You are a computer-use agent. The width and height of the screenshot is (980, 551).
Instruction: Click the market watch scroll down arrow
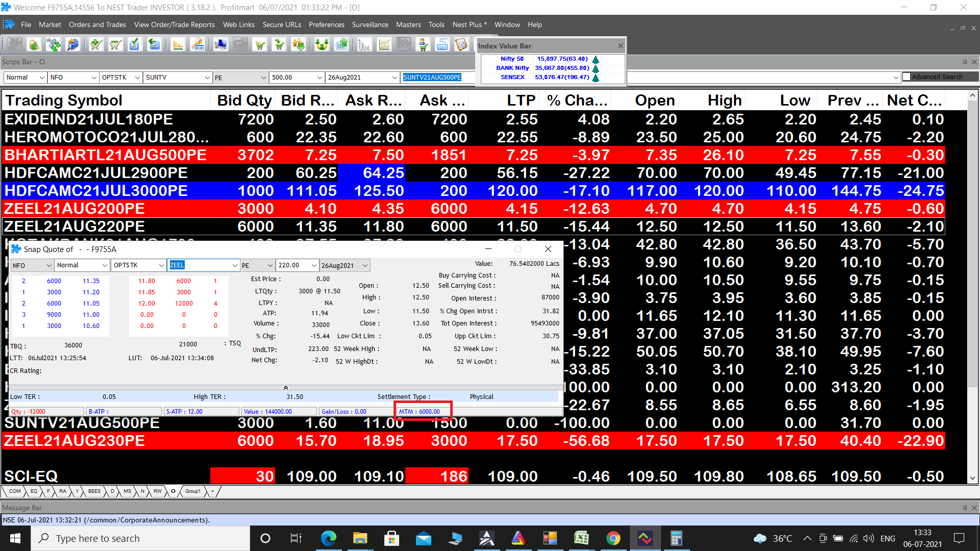973,479
